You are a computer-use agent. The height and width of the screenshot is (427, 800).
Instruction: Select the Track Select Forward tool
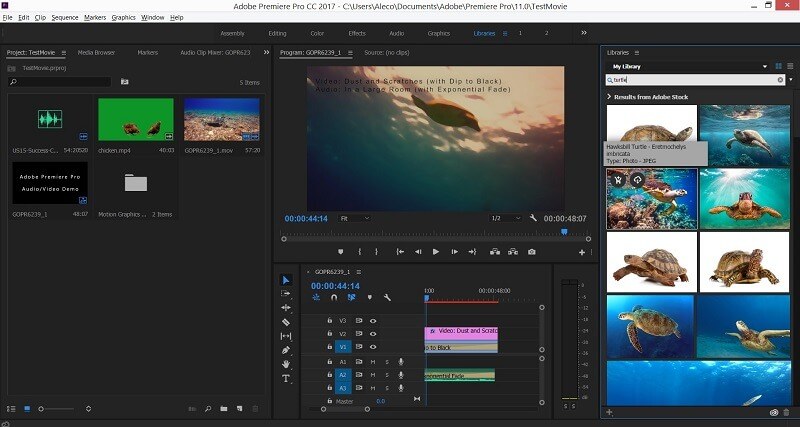[286, 293]
